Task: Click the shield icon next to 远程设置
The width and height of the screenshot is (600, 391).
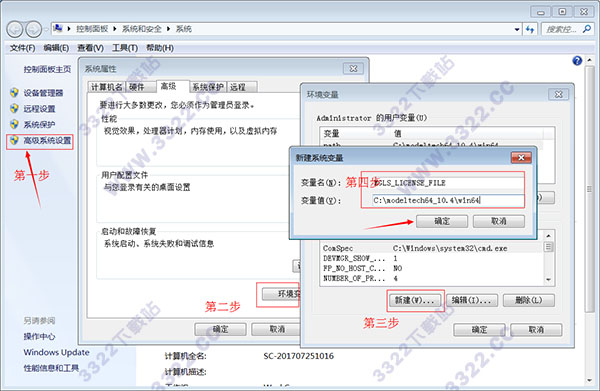Action: click(14, 109)
